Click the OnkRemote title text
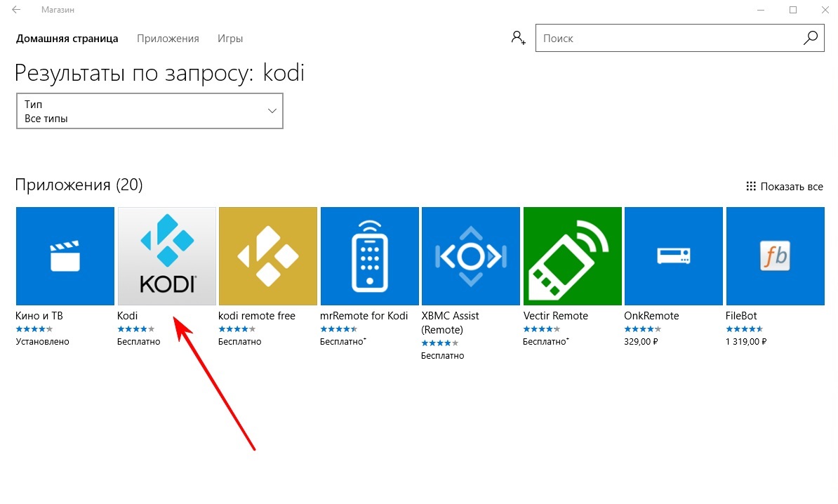The width and height of the screenshot is (838, 504). click(651, 316)
